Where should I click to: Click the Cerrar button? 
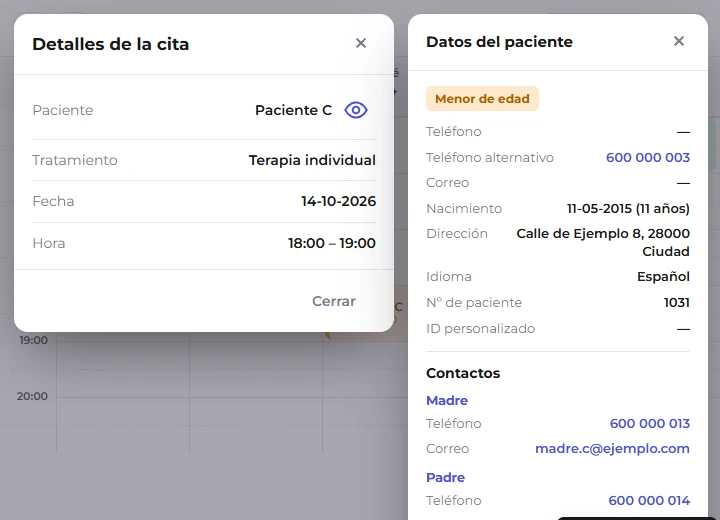point(334,301)
